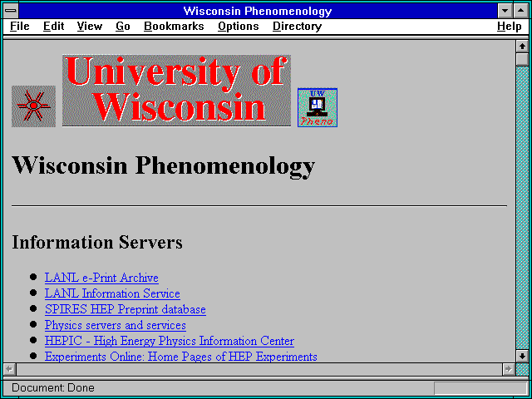The image size is (532, 399).
Task: Click the vertical scrollbar down arrow
Action: 522,356
